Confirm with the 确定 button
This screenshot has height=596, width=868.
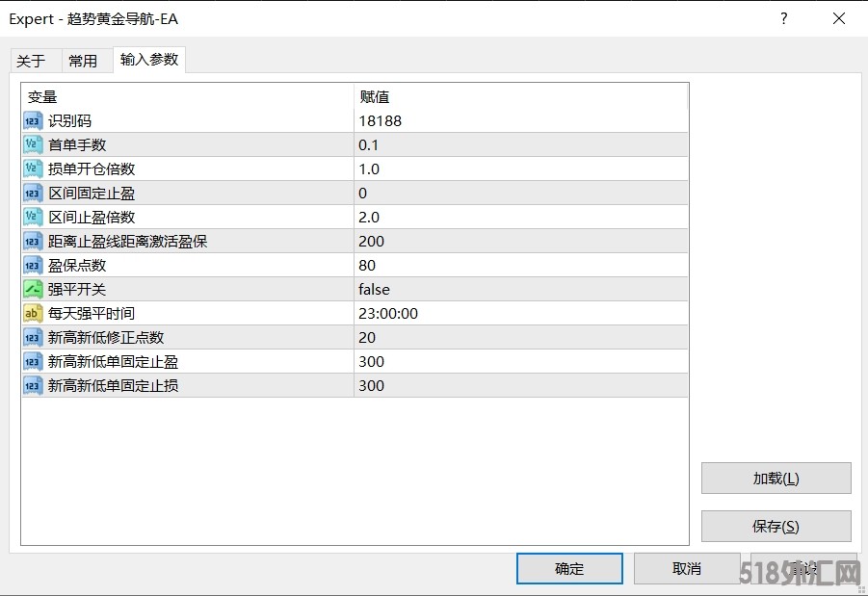point(569,569)
